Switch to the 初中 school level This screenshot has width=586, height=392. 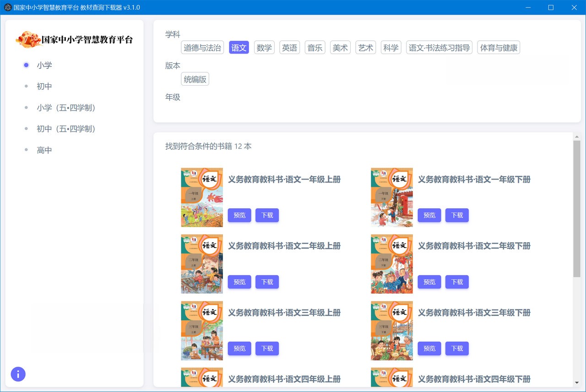tap(44, 87)
